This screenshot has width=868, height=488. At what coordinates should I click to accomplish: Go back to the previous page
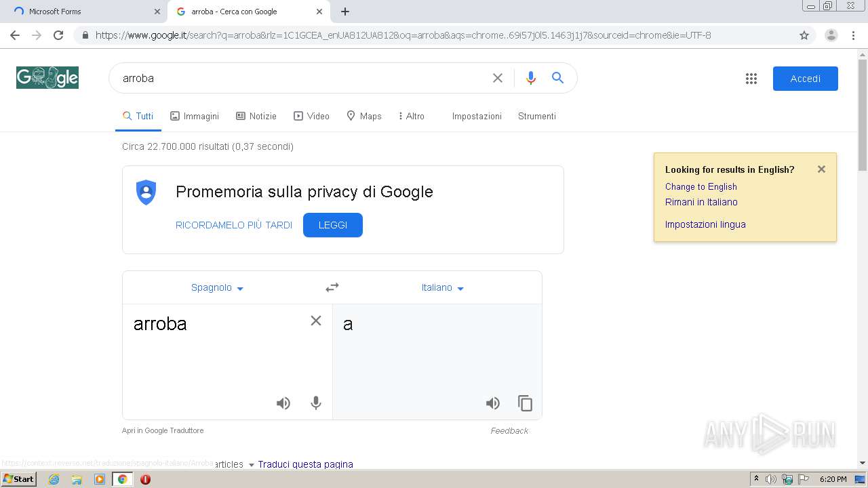15,35
